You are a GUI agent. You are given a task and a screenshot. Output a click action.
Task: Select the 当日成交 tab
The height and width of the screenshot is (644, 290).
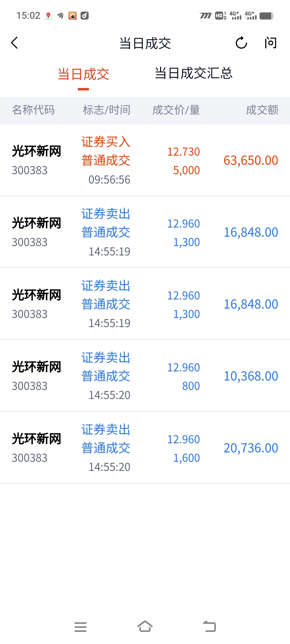click(84, 74)
